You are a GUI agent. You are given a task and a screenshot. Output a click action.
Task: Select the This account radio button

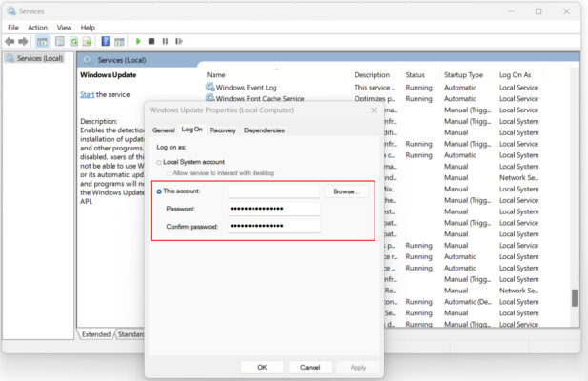tap(159, 191)
